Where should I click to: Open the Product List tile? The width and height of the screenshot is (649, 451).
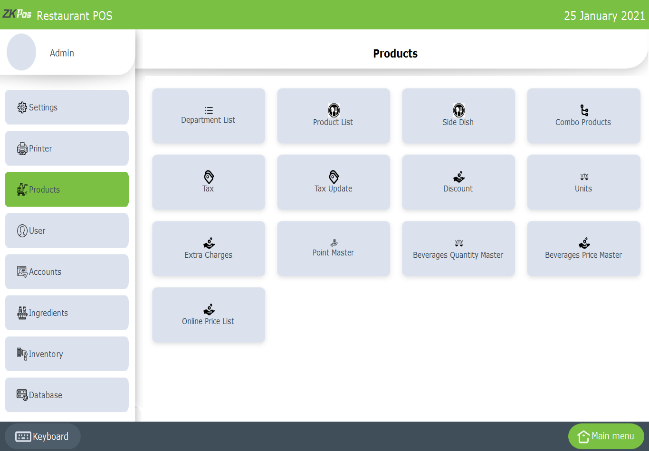[x=334, y=116]
